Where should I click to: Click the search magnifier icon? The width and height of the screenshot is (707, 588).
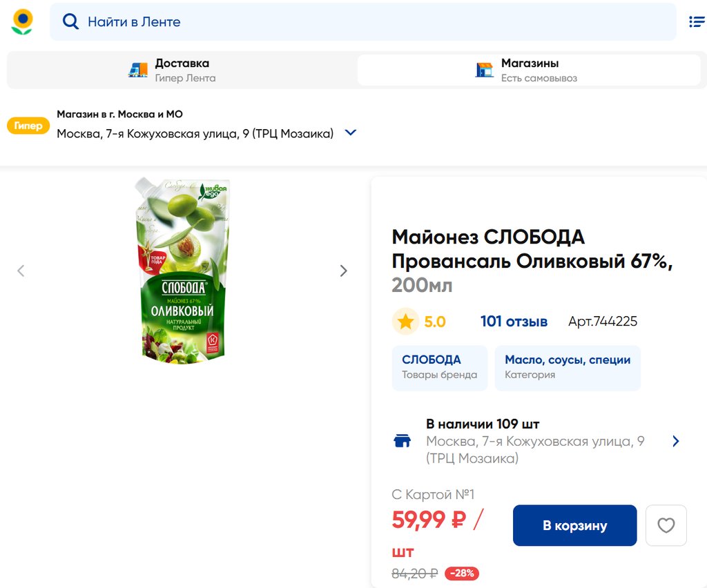click(x=70, y=22)
